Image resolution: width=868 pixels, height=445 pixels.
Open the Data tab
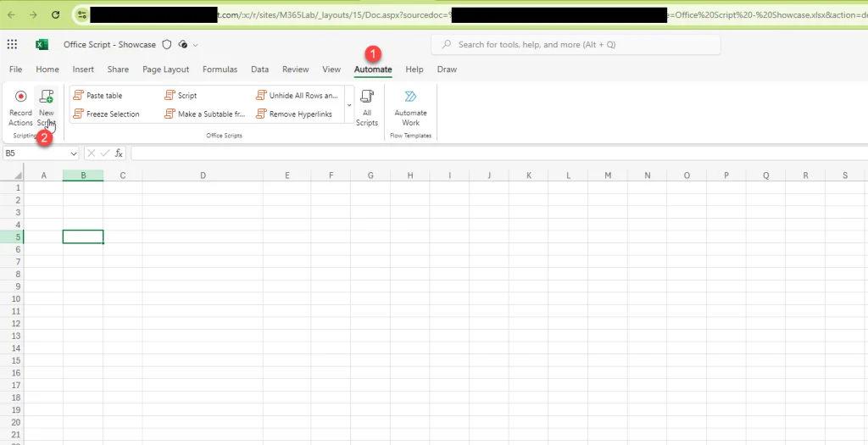259,70
